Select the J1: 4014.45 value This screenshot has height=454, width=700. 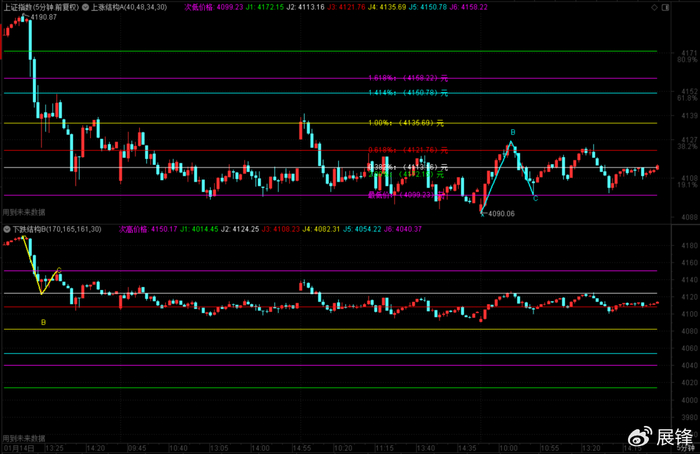click(x=199, y=229)
